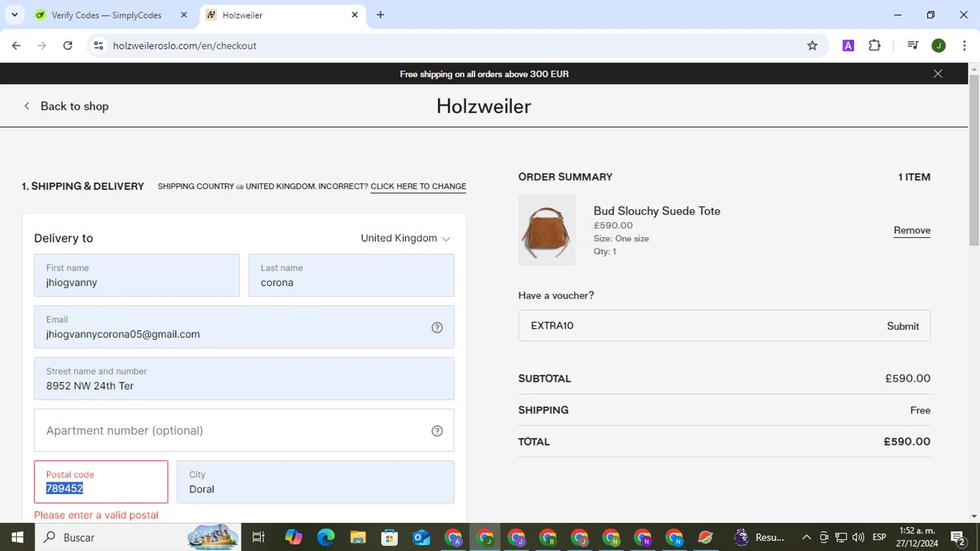Open the media control icon in toolbar
The width and height of the screenshot is (980, 551).
click(913, 46)
